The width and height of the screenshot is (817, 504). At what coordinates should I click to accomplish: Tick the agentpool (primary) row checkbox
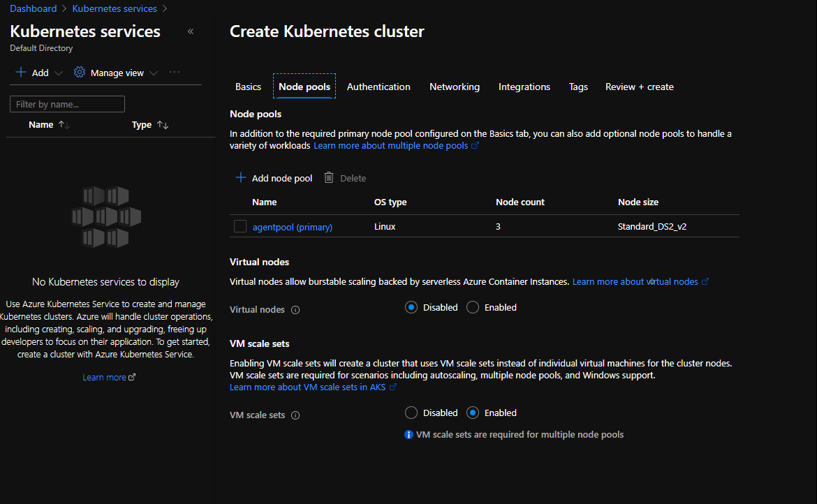[240, 226]
